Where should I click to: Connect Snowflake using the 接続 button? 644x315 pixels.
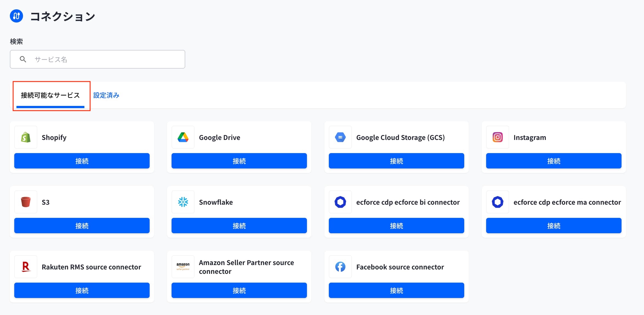click(239, 226)
